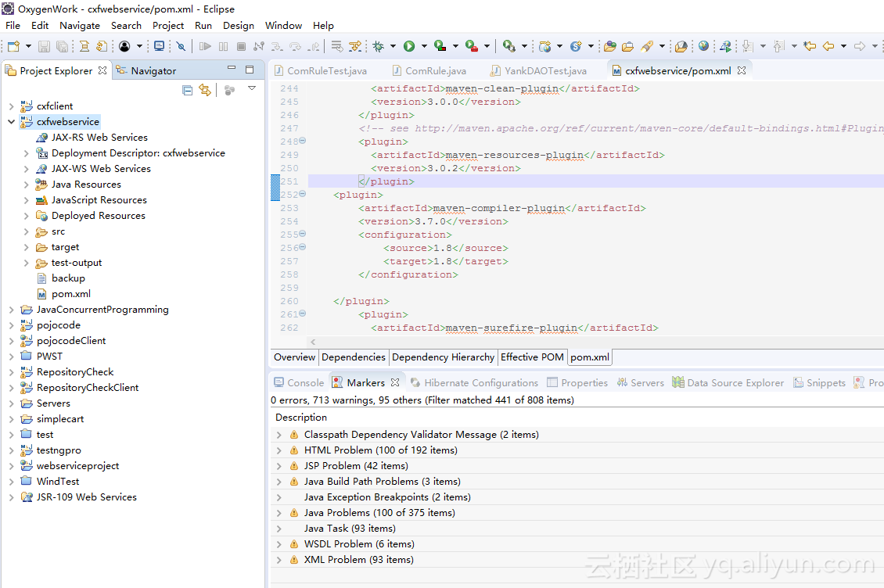The image size is (884, 588).
Task: Open the Window menu
Action: tap(283, 25)
